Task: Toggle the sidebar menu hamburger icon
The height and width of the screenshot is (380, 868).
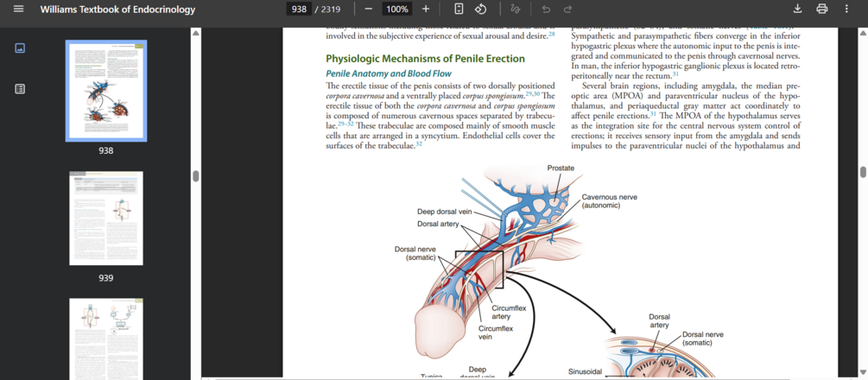Action: [18, 9]
